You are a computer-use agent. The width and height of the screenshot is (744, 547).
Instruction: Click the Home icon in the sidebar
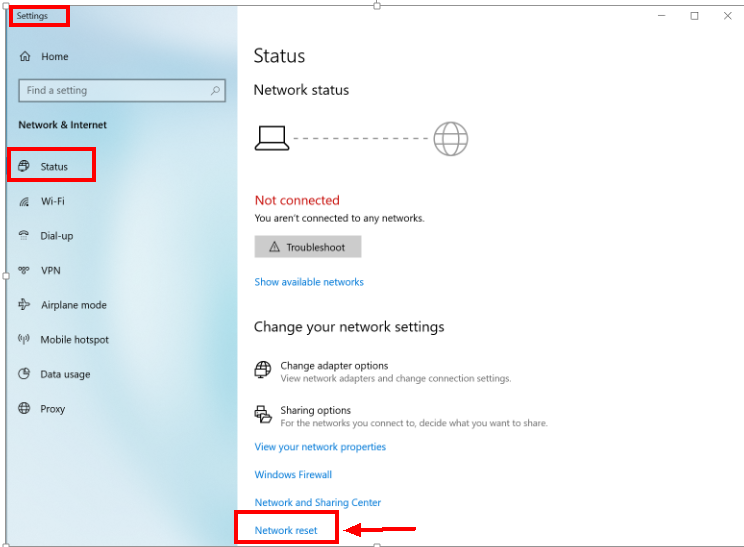point(25,57)
